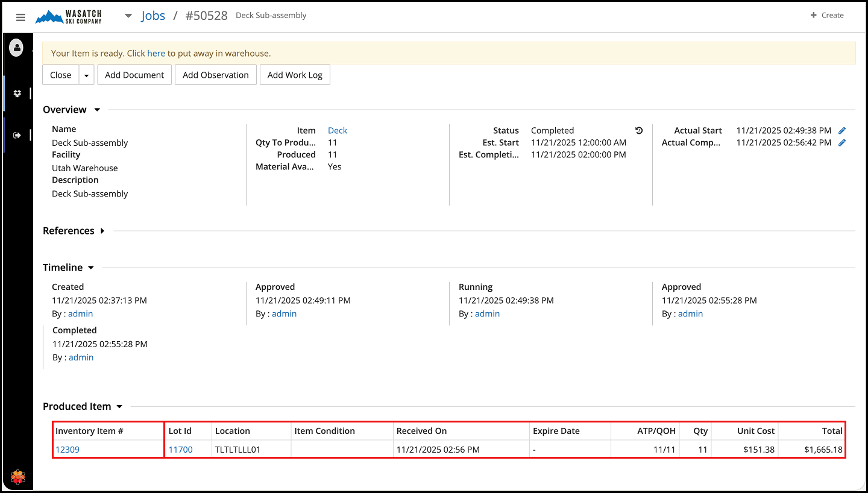The width and height of the screenshot is (868, 493).
Task: Click the Wasatch Ski Company logo
Action: (x=69, y=17)
